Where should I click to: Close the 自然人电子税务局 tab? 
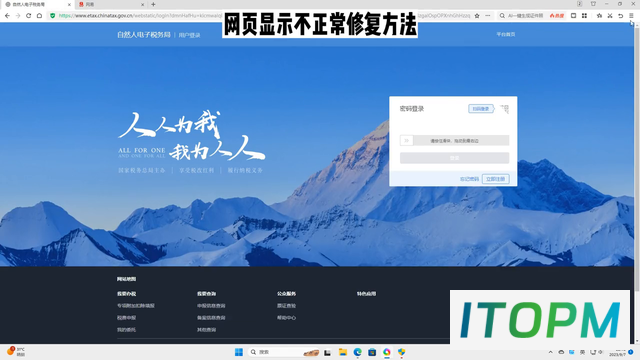pos(69,4)
